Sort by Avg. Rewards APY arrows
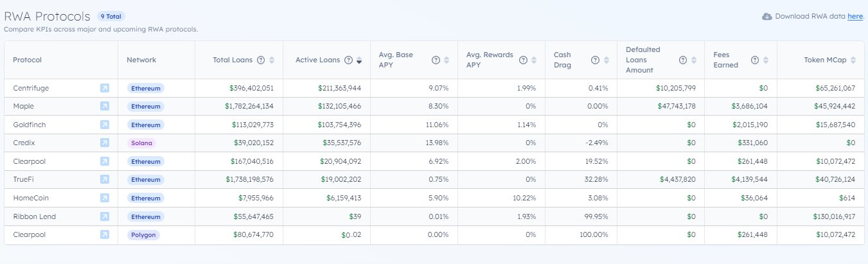This screenshot has height=264, width=868. coord(534,60)
